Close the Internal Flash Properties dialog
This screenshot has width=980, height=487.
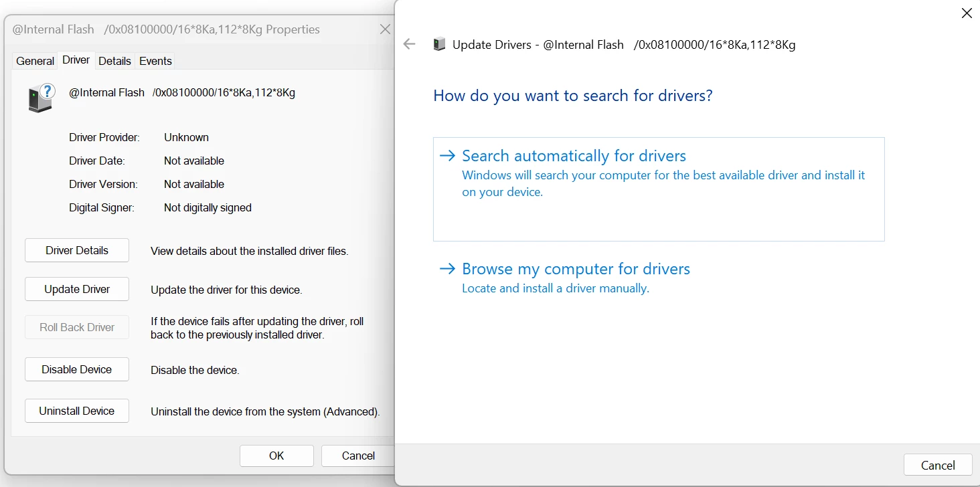click(385, 29)
